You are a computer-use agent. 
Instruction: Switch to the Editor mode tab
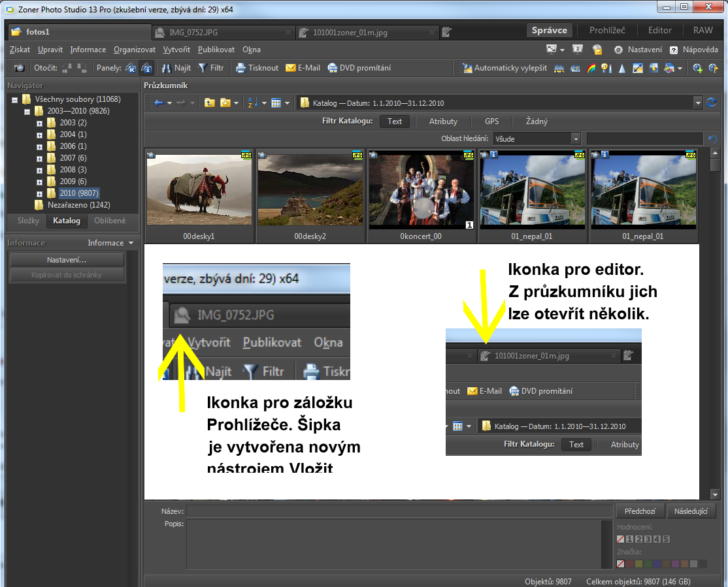click(x=659, y=30)
